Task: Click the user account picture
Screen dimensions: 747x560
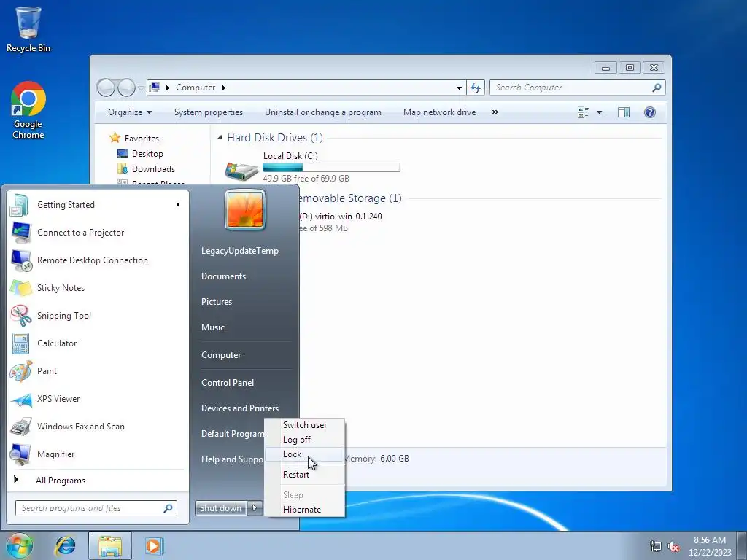Action: pyautogui.click(x=245, y=209)
